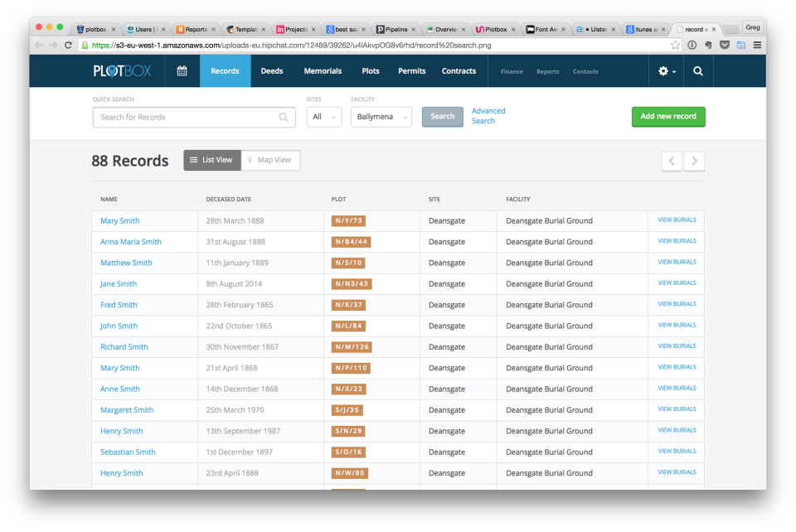Open the Permits section
Viewport: 796px width, 532px height.
pyautogui.click(x=412, y=71)
